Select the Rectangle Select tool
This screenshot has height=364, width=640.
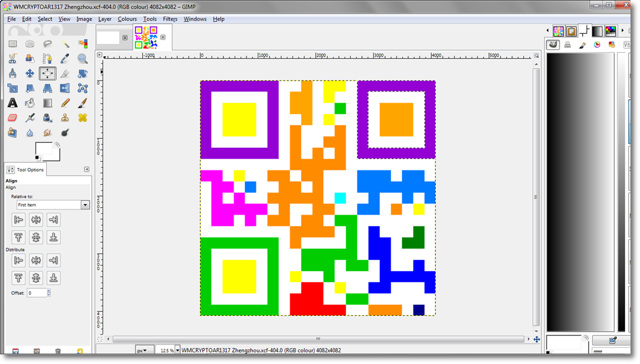tap(12, 44)
